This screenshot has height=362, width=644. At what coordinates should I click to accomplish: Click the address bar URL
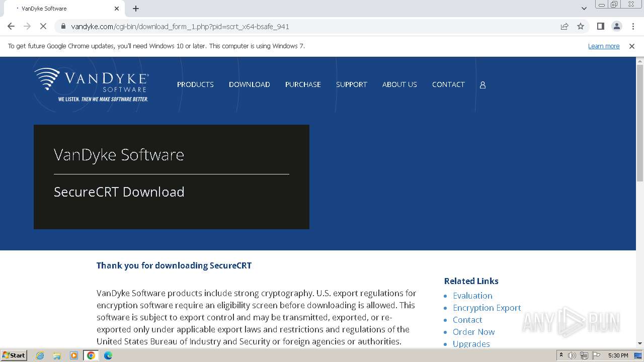(180, 26)
